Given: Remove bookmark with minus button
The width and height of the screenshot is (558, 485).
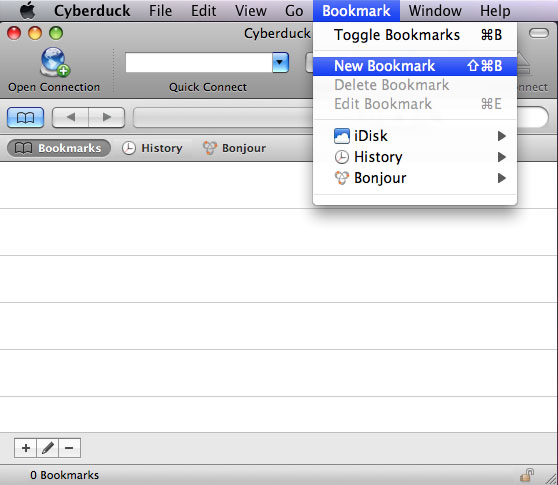Looking at the screenshot, I should (69, 448).
